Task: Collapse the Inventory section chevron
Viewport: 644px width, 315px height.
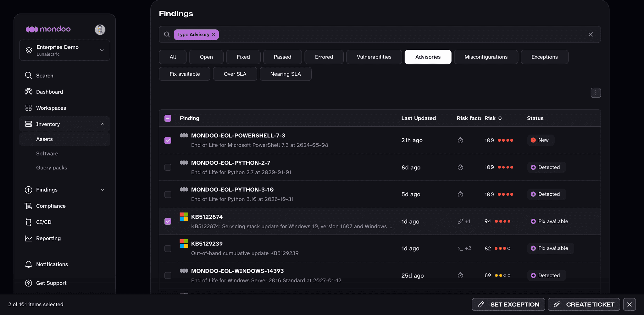Action: 103,124
